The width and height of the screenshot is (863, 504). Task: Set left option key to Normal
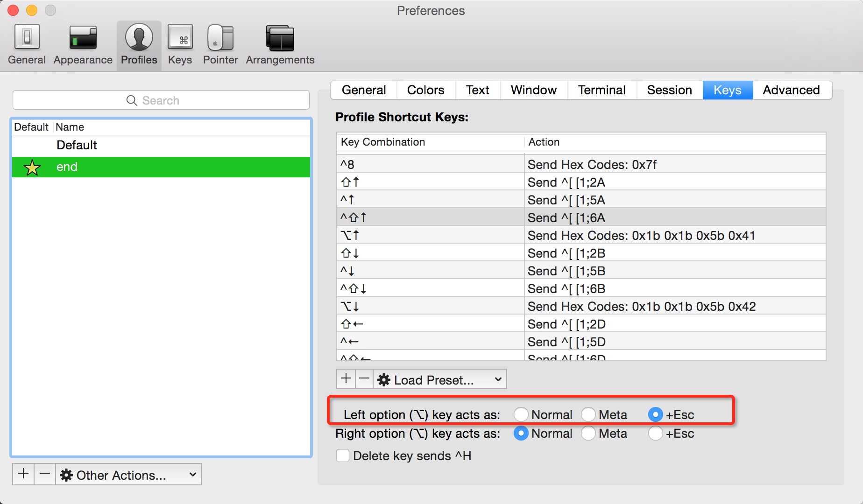pyautogui.click(x=521, y=414)
